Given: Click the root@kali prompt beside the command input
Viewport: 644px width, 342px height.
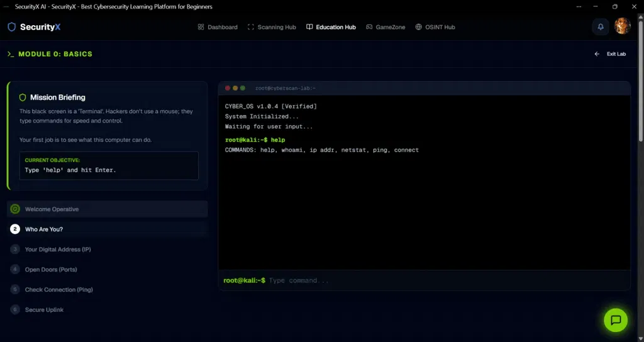Looking at the screenshot, I should (245, 280).
